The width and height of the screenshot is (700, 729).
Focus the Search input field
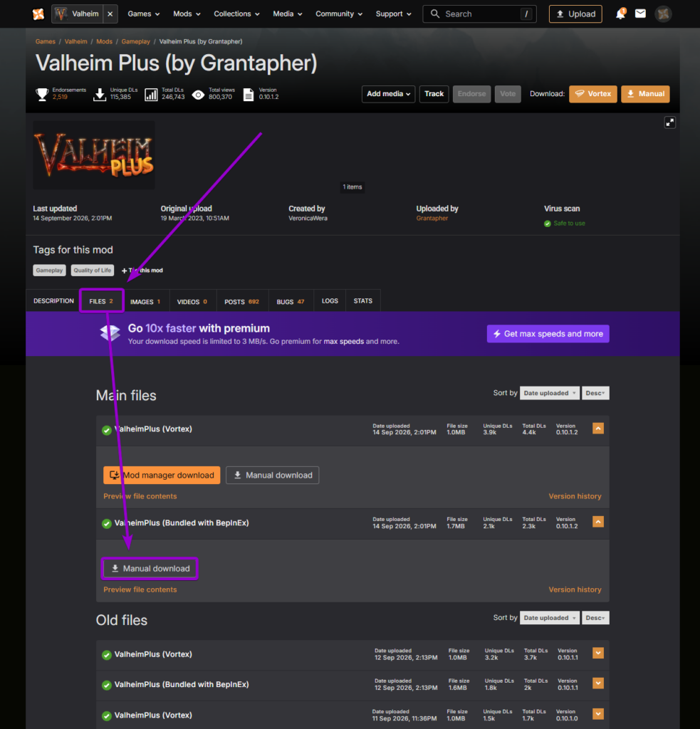coord(479,14)
